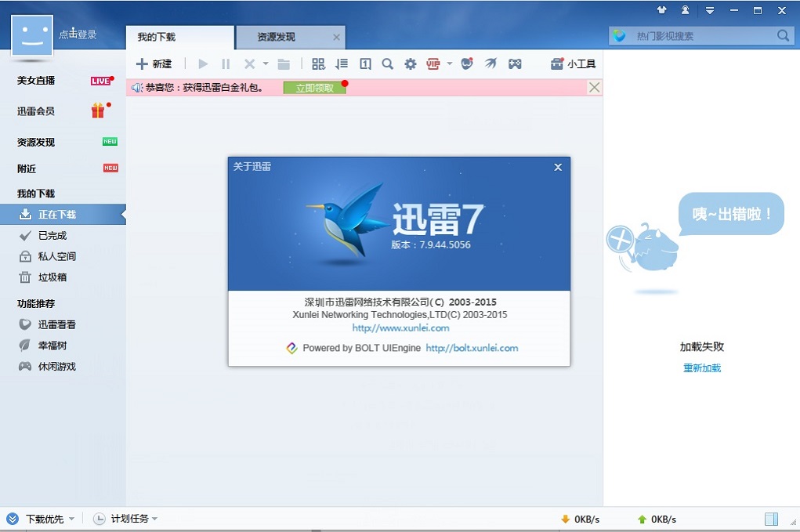800x532 pixels.
Task: Open the 小工具 toolbox
Action: point(573,63)
